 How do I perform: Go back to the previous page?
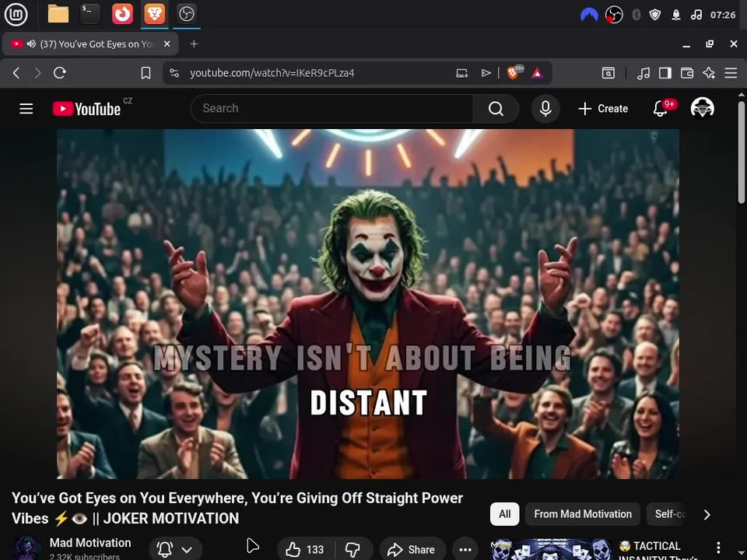[16, 73]
